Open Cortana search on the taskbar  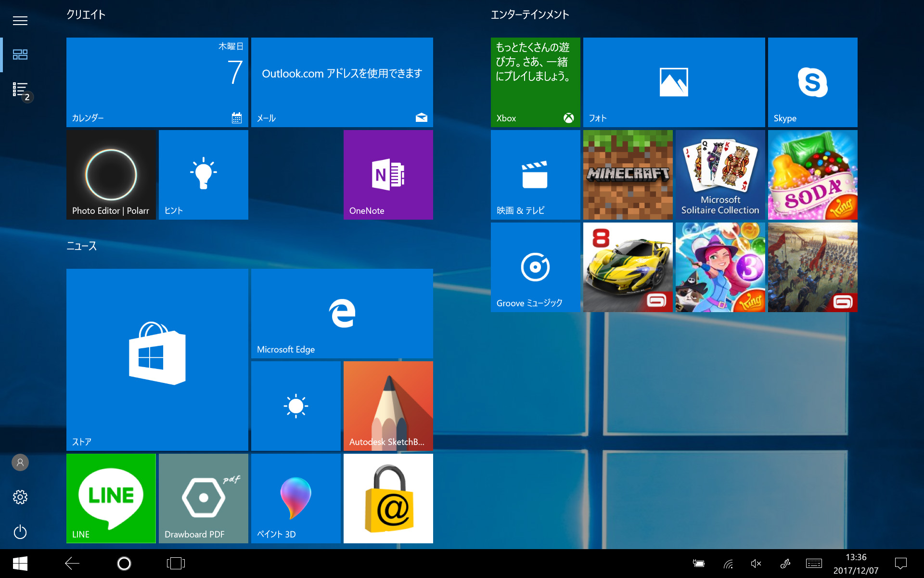[124, 563]
